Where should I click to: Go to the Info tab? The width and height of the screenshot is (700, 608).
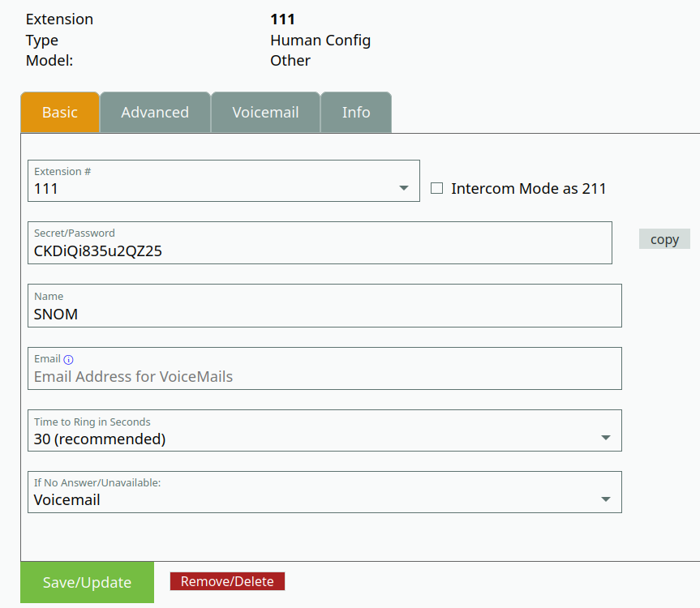pyautogui.click(x=356, y=113)
